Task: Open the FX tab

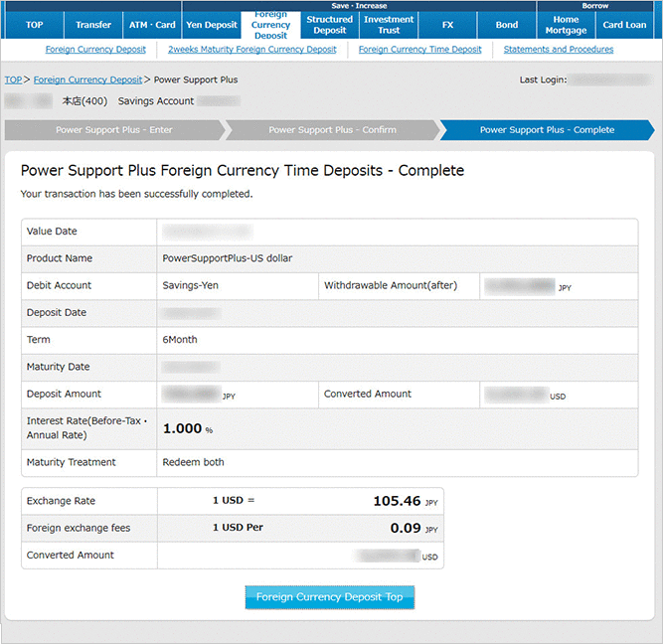Action: pos(447,25)
